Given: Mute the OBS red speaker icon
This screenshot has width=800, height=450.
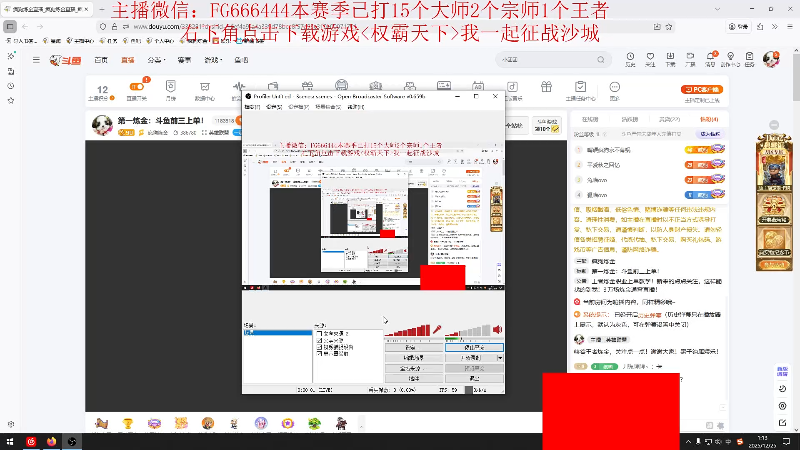Looking at the screenshot, I should [x=497, y=330].
